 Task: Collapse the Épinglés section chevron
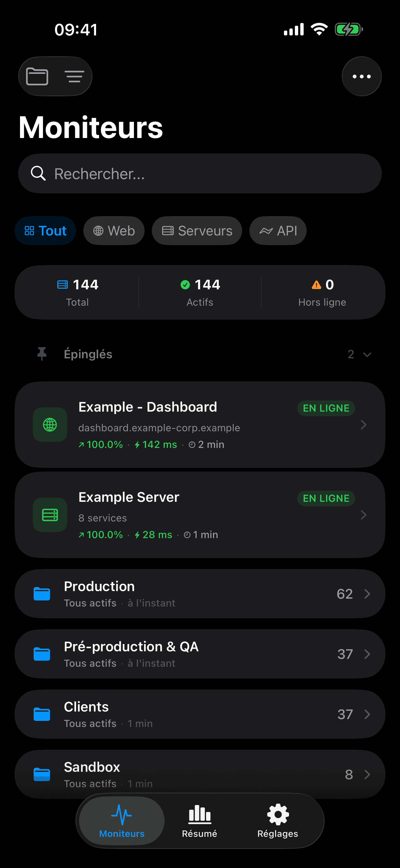pyautogui.click(x=367, y=354)
